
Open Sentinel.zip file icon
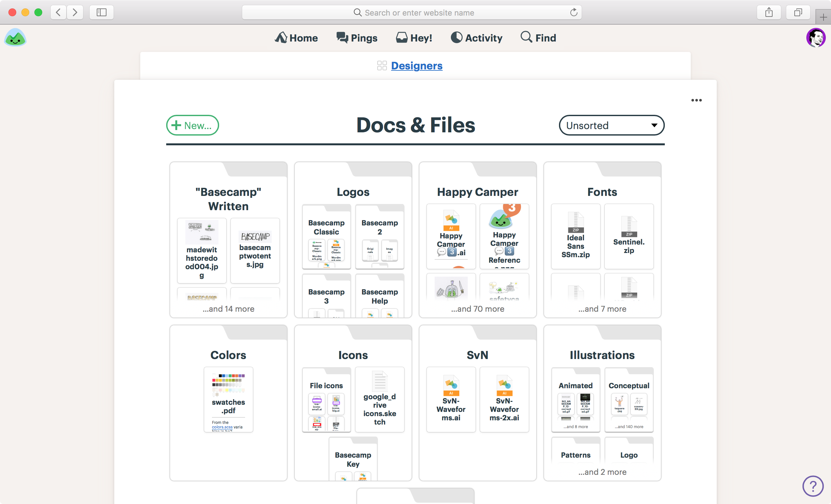629,226
